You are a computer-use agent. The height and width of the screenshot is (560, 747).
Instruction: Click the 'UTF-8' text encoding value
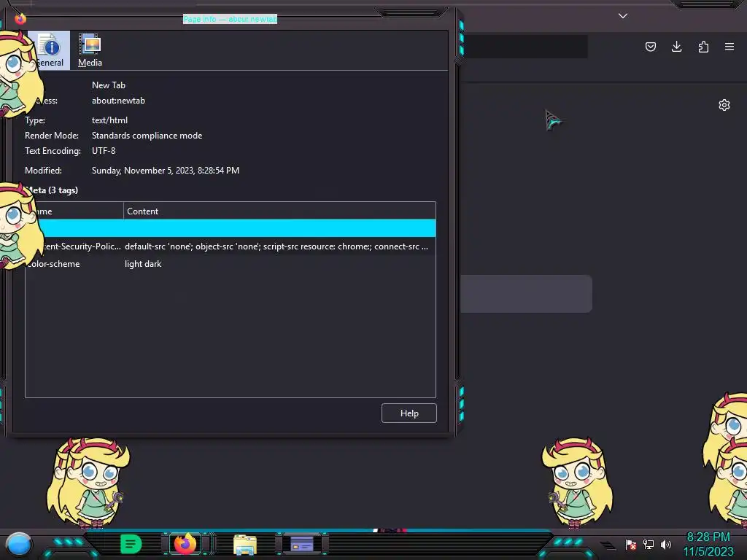pyautogui.click(x=104, y=151)
